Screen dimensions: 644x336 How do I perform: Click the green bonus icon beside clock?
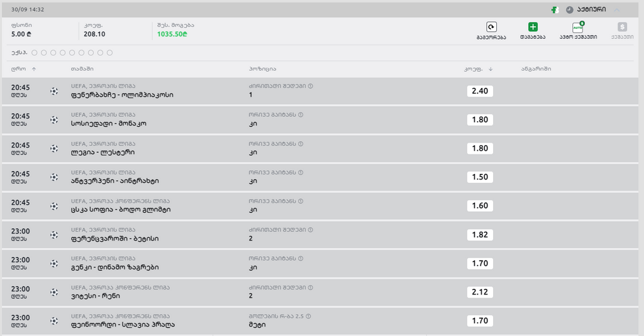(x=555, y=10)
